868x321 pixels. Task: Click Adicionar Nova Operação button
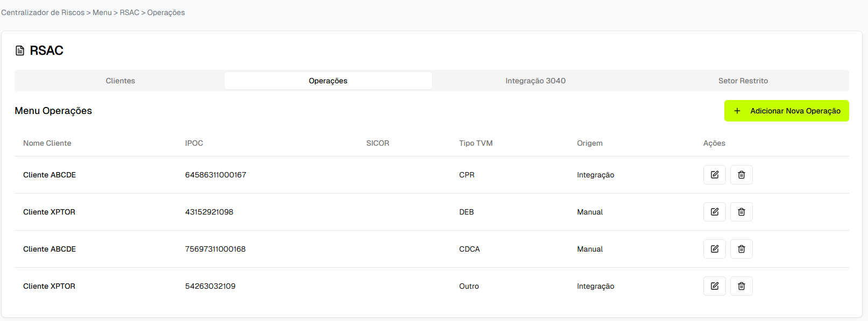[x=786, y=111]
